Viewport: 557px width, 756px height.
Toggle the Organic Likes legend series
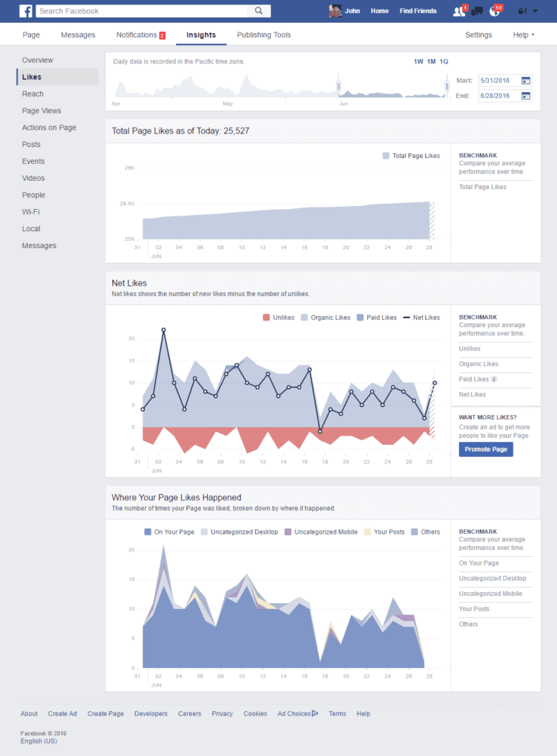click(x=325, y=317)
